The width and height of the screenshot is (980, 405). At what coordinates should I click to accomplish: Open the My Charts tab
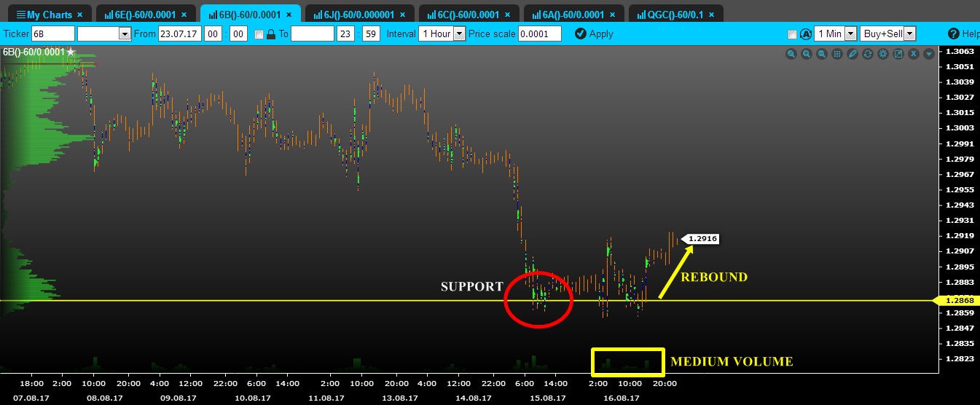point(50,14)
